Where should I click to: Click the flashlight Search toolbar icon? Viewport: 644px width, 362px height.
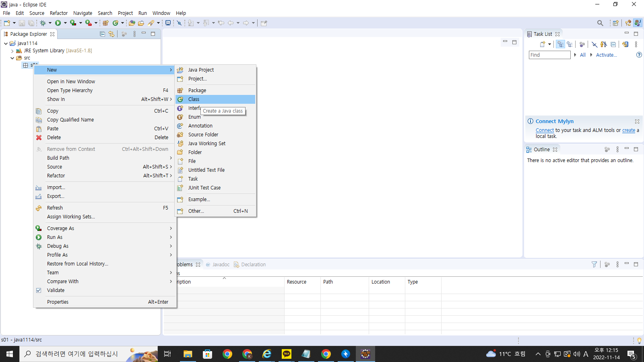151,23
